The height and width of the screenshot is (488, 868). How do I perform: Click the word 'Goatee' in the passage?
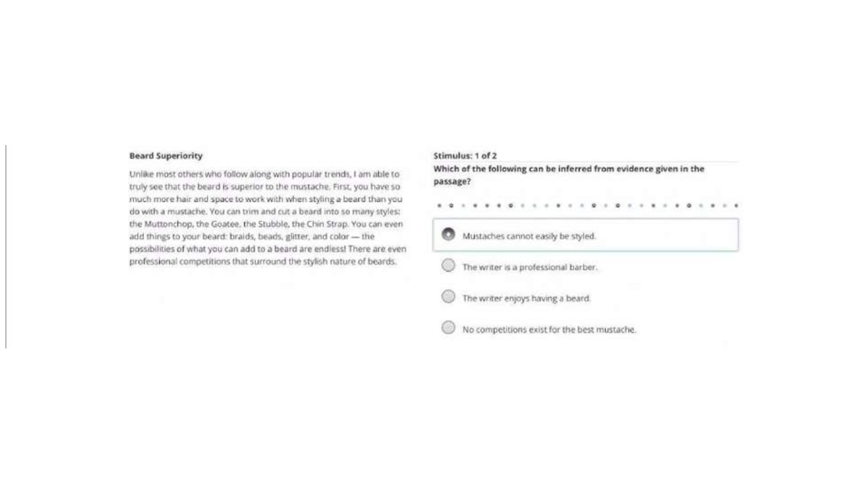[x=225, y=224]
